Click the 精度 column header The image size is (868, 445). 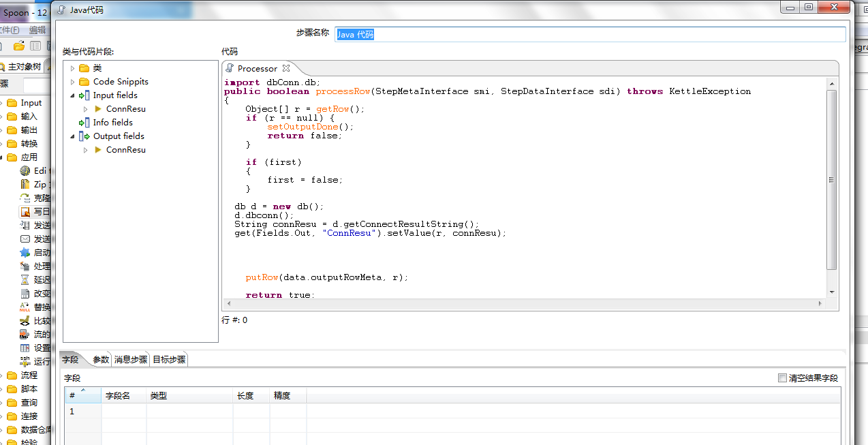click(x=288, y=395)
